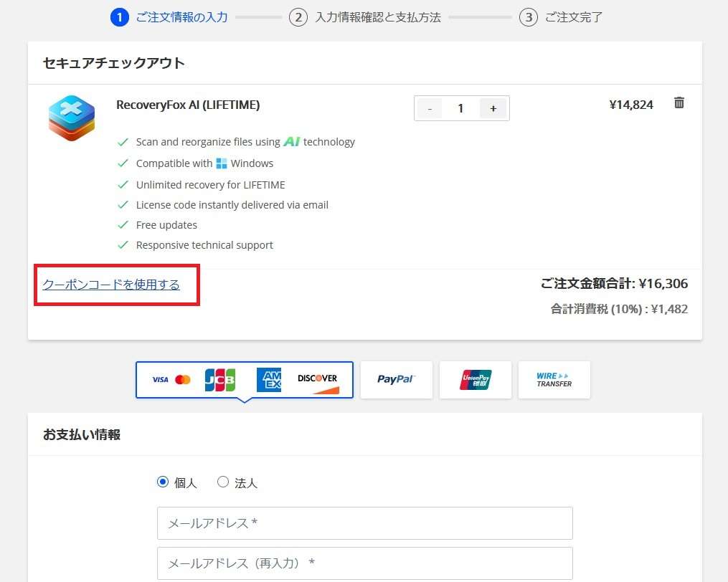728x582 pixels.
Task: Click the checkmark beside Scan and reorganize files
Action: (x=123, y=142)
